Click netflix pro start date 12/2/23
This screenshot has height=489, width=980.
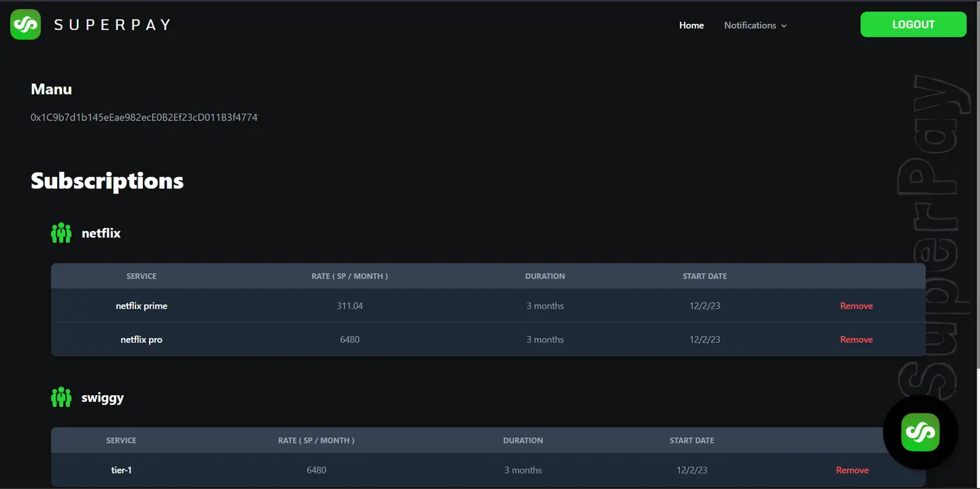[x=705, y=339]
